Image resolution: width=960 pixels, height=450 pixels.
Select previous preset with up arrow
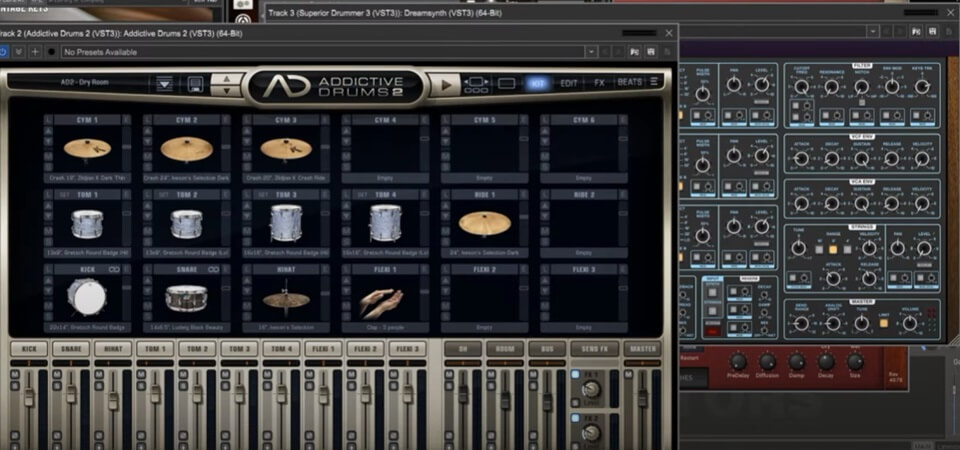coord(227,78)
